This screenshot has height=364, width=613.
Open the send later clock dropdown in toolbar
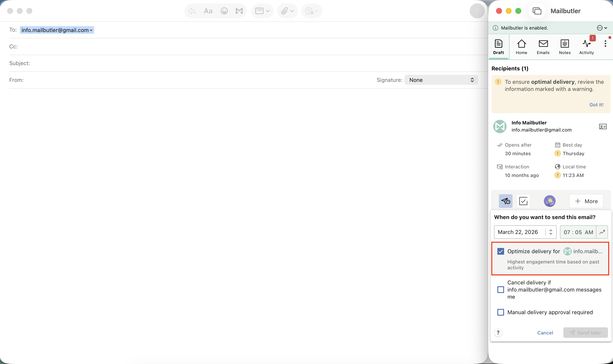312,11
